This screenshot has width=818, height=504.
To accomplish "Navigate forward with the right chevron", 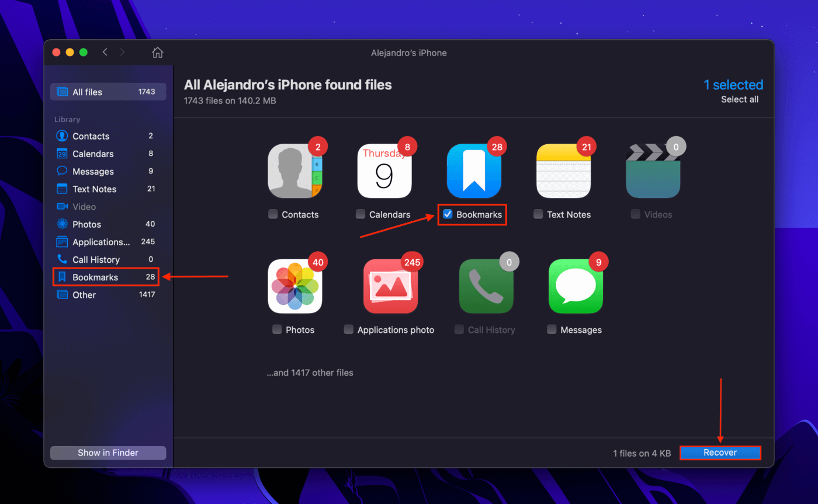I will pos(122,52).
